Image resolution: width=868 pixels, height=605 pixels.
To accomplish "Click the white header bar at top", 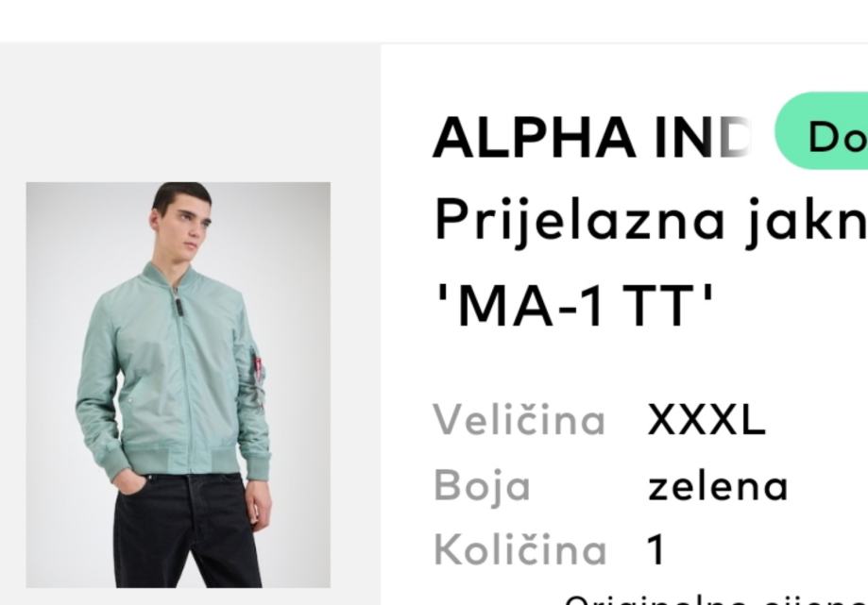I will coord(434,21).
